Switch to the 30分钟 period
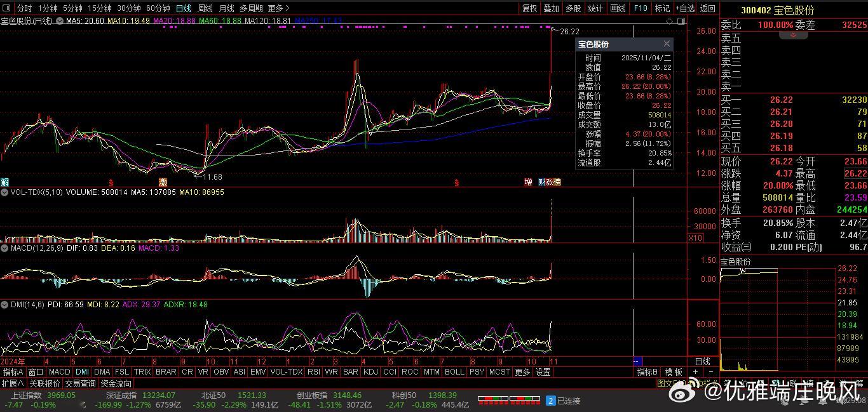 (x=129, y=8)
